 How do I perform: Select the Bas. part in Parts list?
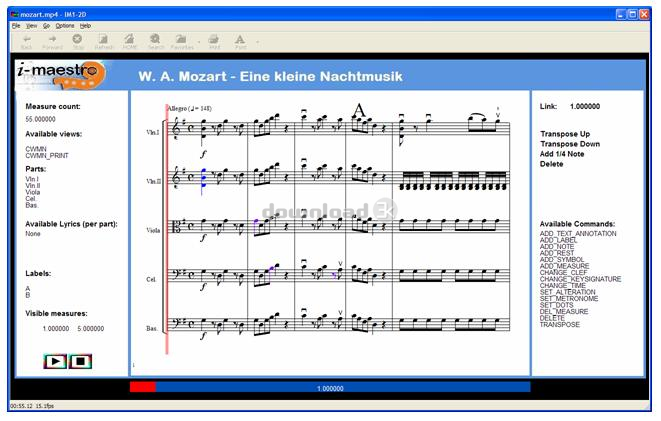tap(32, 205)
